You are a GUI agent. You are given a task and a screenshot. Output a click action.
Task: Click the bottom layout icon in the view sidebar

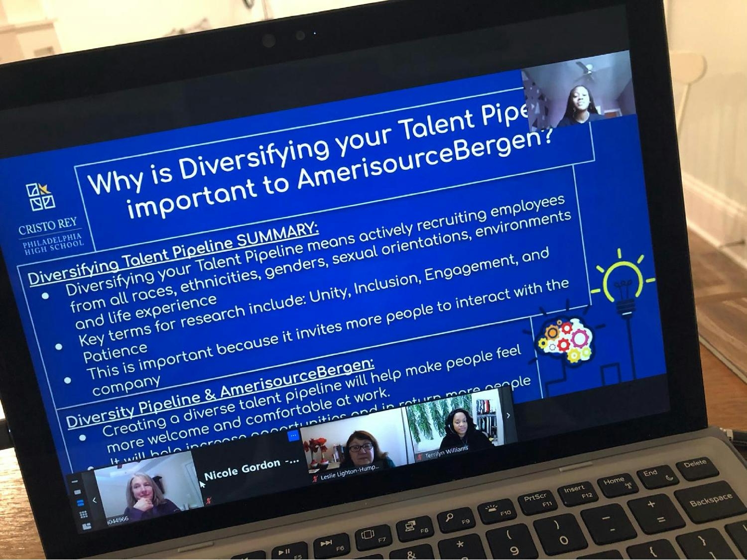[x=87, y=526]
